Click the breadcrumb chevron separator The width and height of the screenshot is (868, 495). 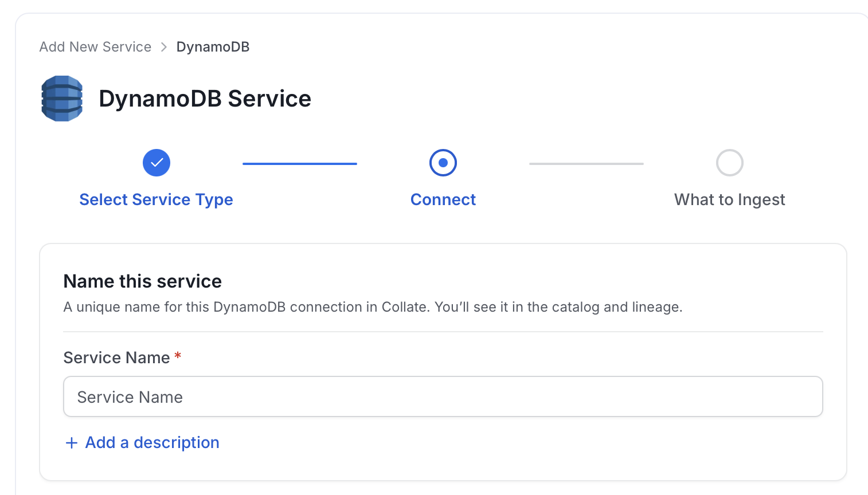click(164, 47)
